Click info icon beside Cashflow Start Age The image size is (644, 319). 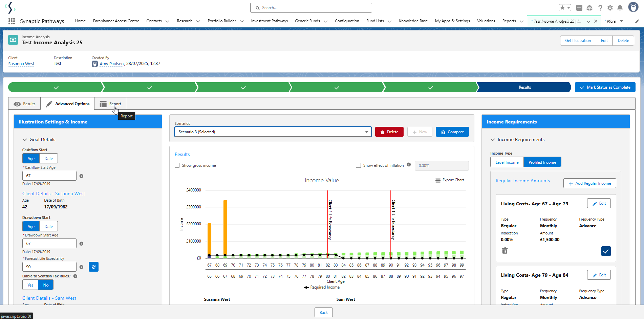(x=81, y=176)
